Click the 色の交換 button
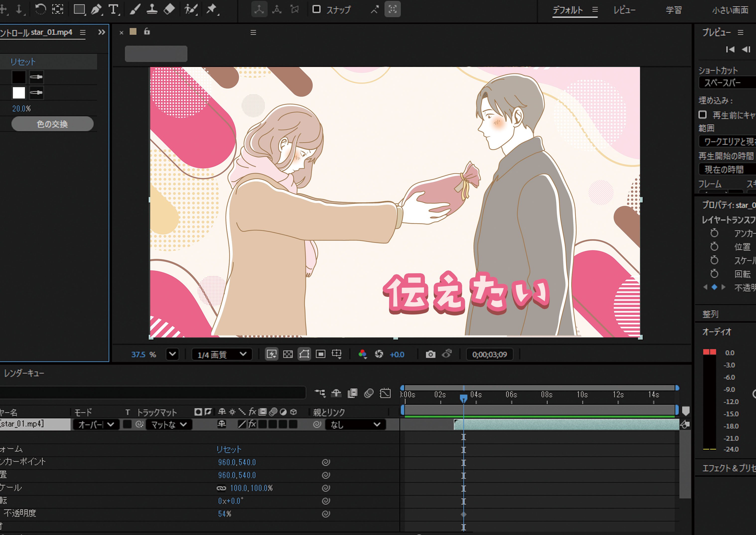The height and width of the screenshot is (535, 756). (x=52, y=124)
